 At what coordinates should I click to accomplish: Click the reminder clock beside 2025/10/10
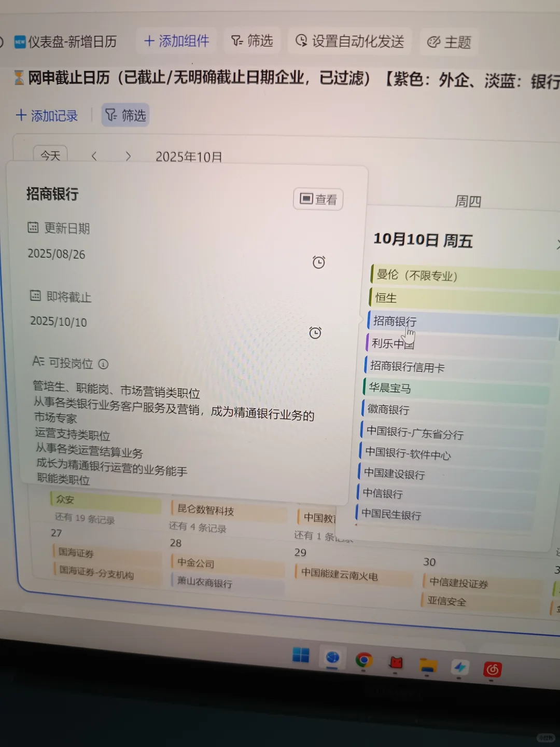(x=315, y=333)
